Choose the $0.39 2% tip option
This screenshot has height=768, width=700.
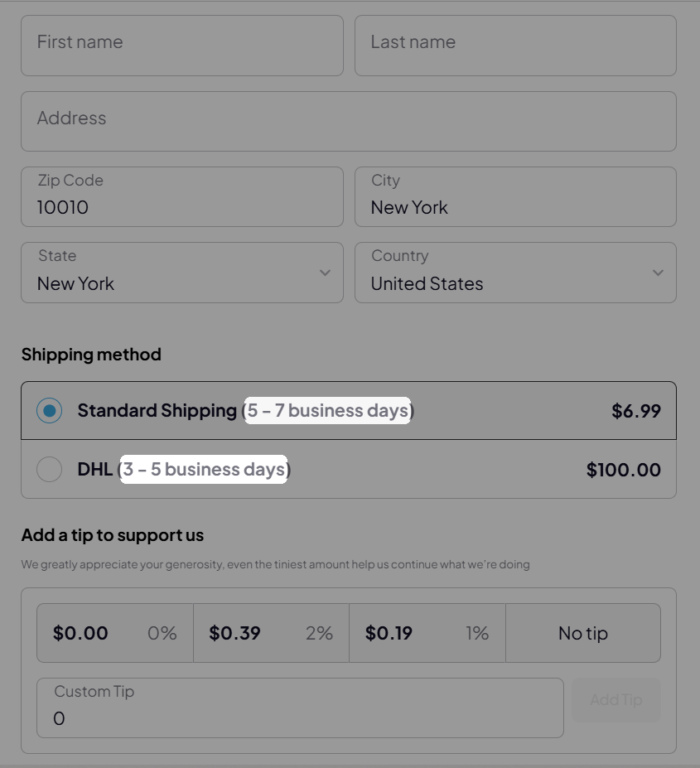point(271,633)
